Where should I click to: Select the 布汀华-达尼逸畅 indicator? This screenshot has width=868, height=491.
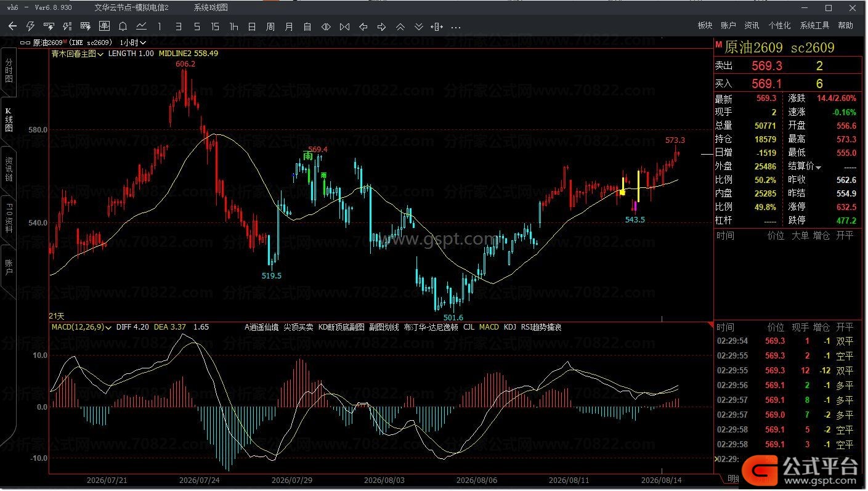pos(431,327)
